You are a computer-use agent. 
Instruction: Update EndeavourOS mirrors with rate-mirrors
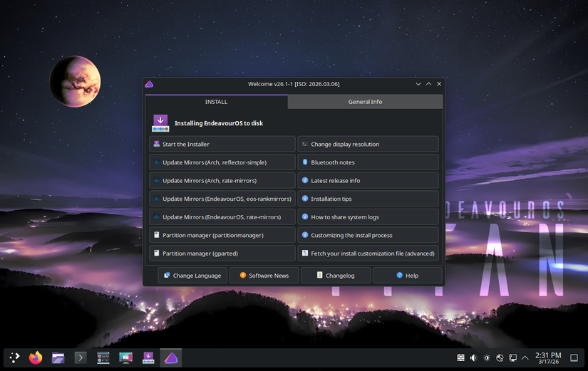(222, 217)
